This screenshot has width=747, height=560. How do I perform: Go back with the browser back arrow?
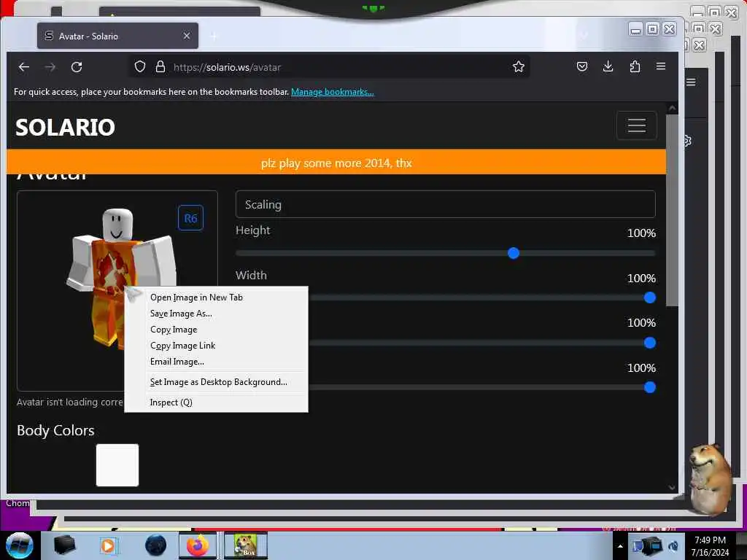[x=24, y=67]
